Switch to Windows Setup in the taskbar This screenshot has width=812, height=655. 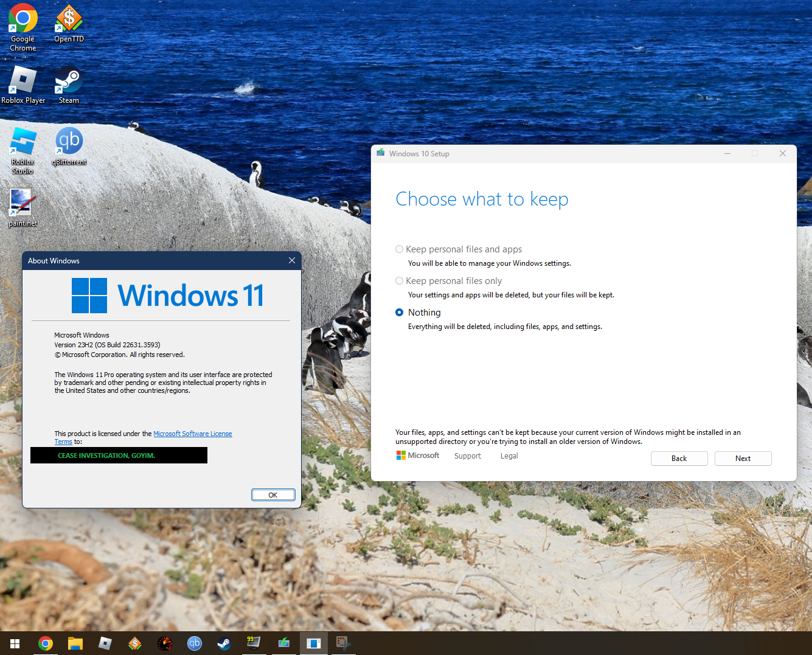click(284, 643)
